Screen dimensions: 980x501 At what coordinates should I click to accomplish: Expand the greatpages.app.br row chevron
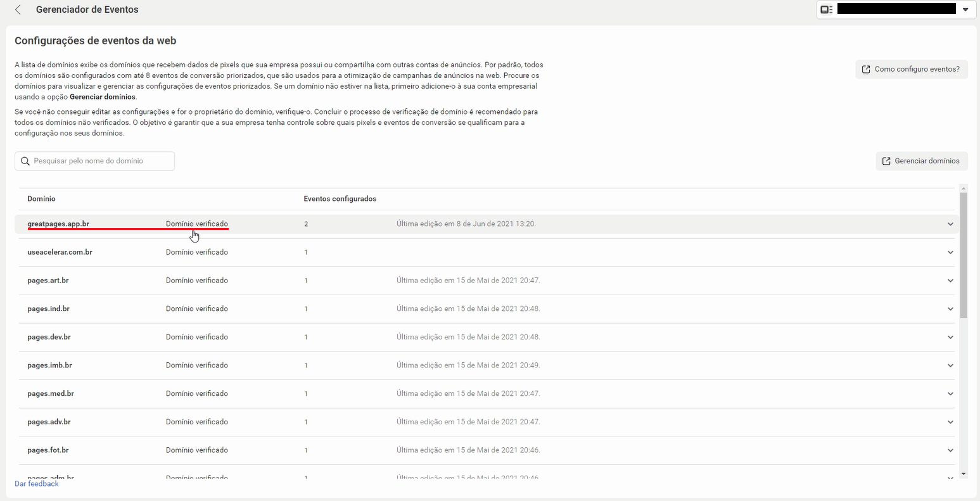tap(950, 224)
